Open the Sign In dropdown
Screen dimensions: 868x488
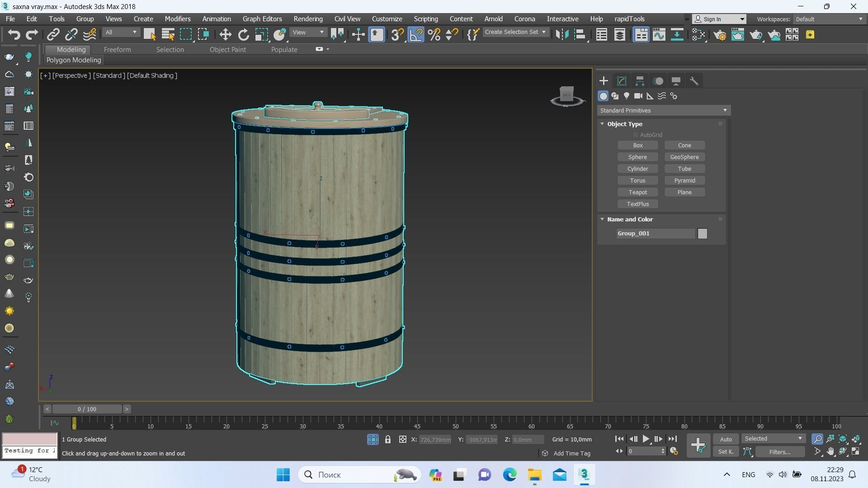point(719,19)
